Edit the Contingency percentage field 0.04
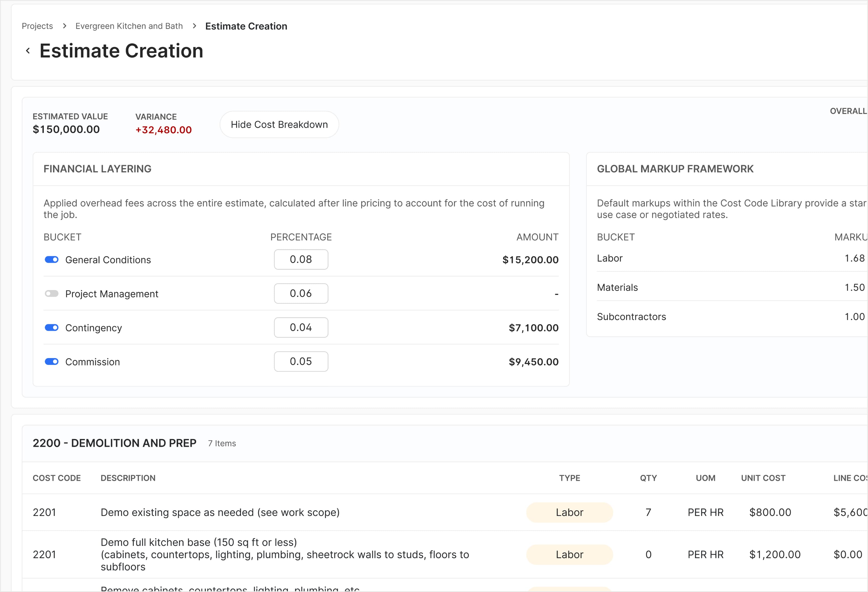Image resolution: width=868 pixels, height=592 pixels. tap(301, 327)
